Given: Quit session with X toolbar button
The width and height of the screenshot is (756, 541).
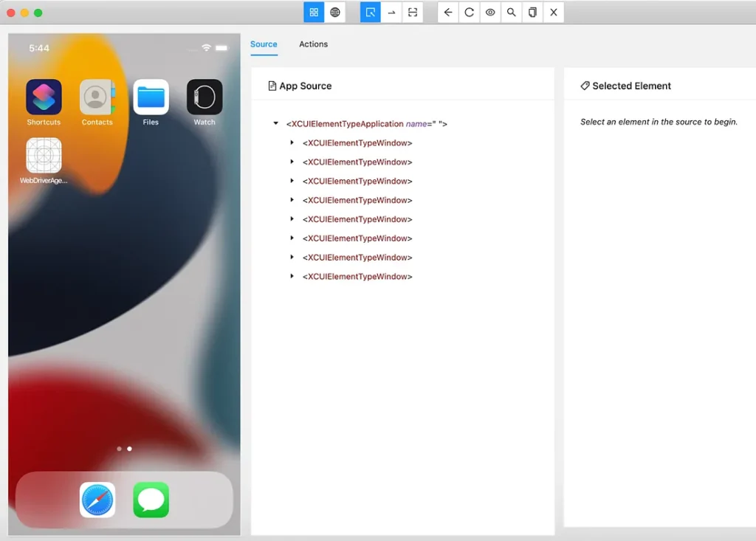Looking at the screenshot, I should point(554,13).
